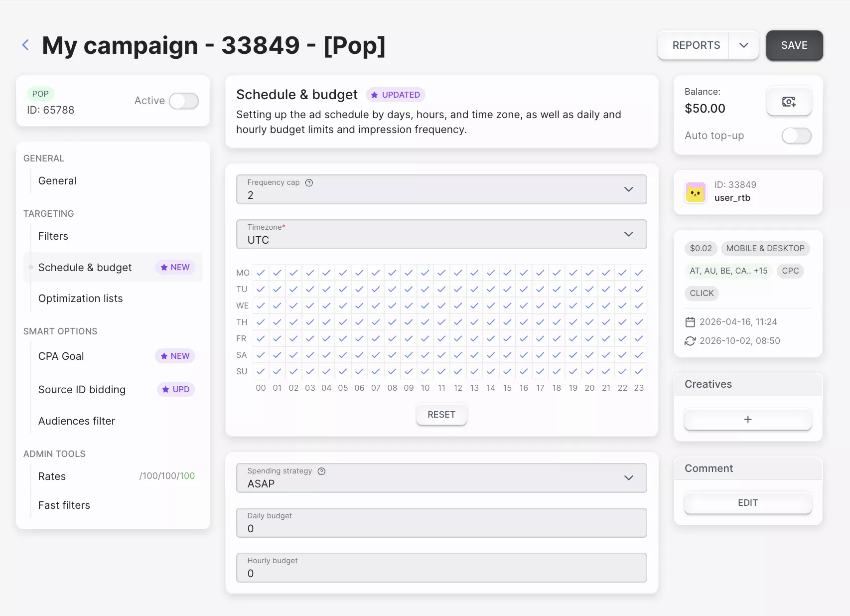This screenshot has width=850, height=616.
Task: Click the refresh icon next to 2026-10-02
Action: pos(690,341)
